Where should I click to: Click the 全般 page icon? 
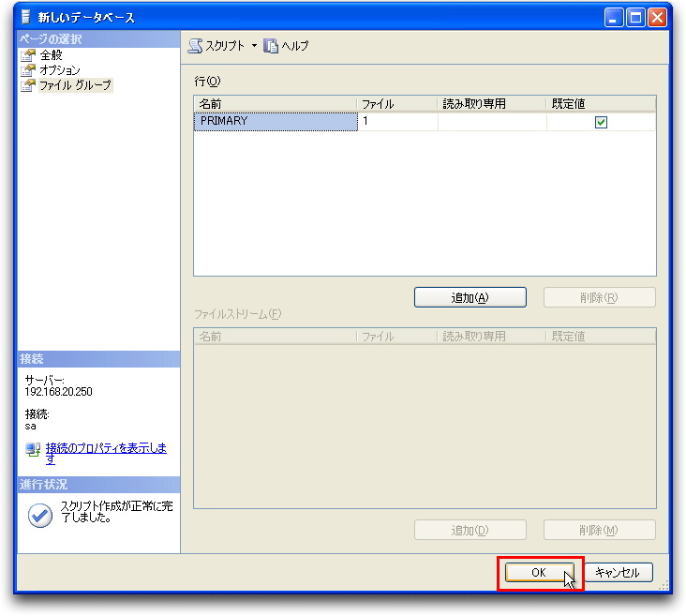[28, 55]
